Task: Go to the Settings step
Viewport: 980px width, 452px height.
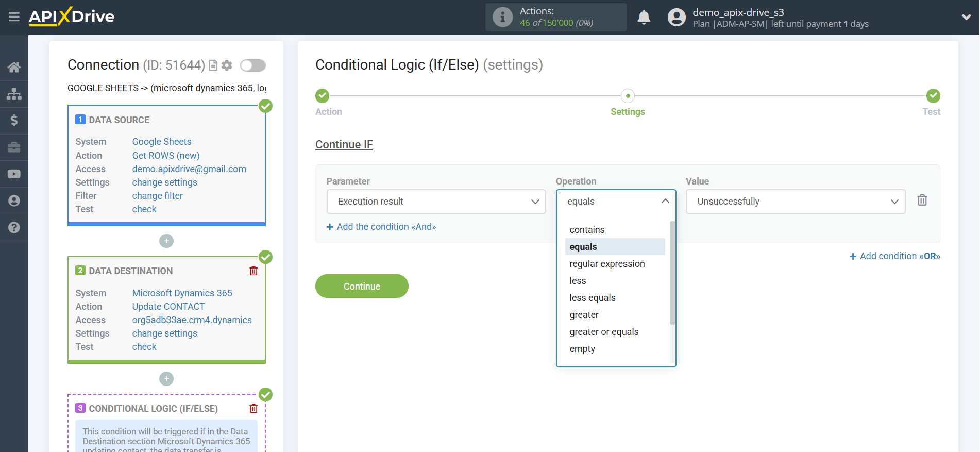Action: pyautogui.click(x=628, y=96)
